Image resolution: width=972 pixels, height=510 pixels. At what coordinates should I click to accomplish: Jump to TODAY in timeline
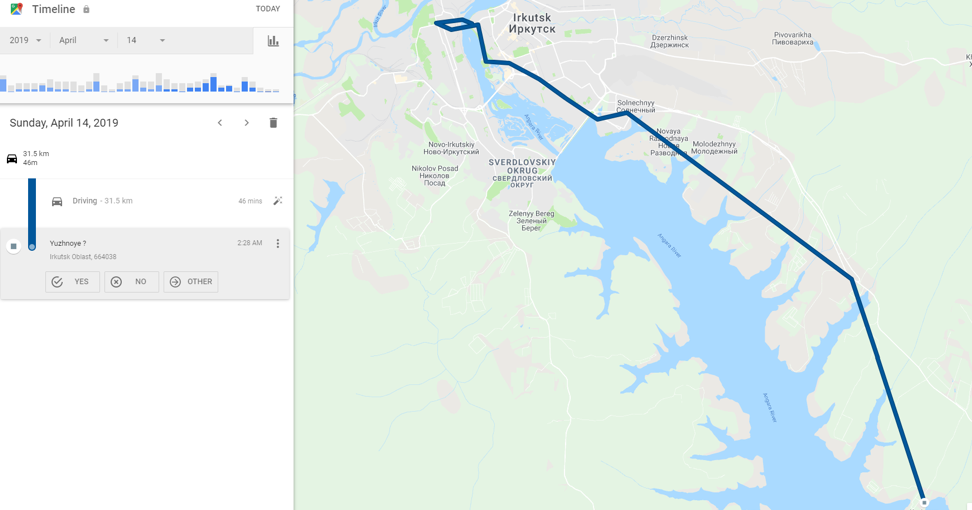268,9
